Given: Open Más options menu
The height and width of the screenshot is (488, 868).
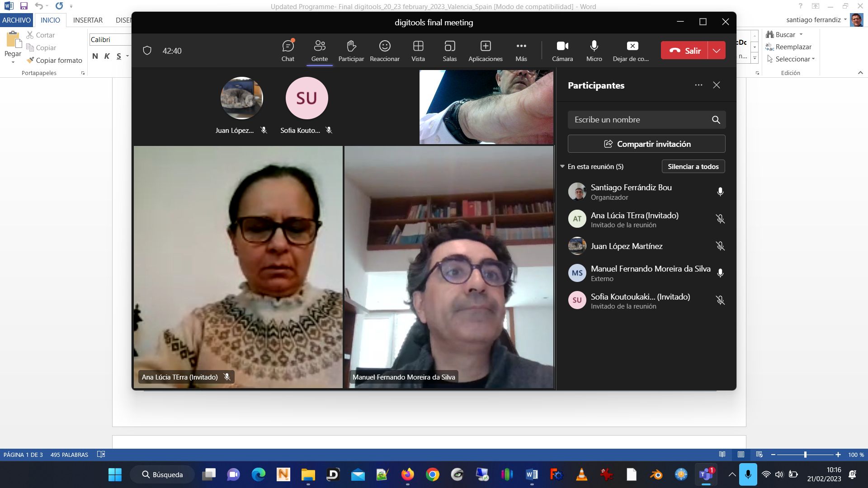Looking at the screenshot, I should 521,50.
